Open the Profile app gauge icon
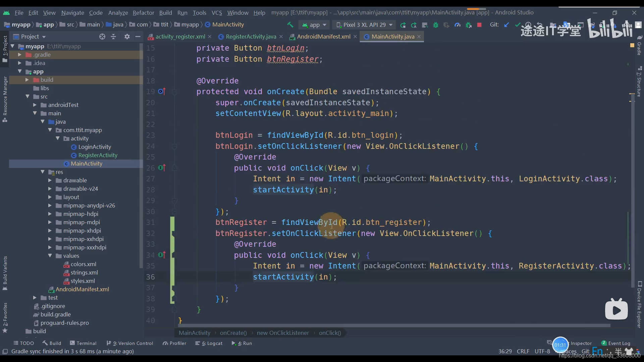 (457, 25)
